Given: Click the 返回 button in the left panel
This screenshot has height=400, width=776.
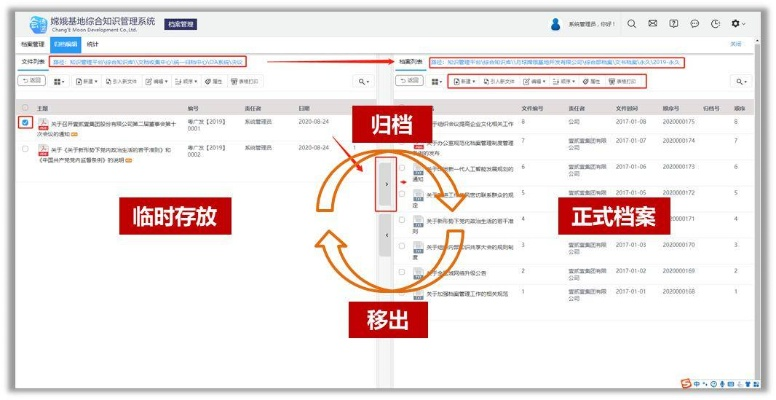Looking at the screenshot, I should point(32,80).
